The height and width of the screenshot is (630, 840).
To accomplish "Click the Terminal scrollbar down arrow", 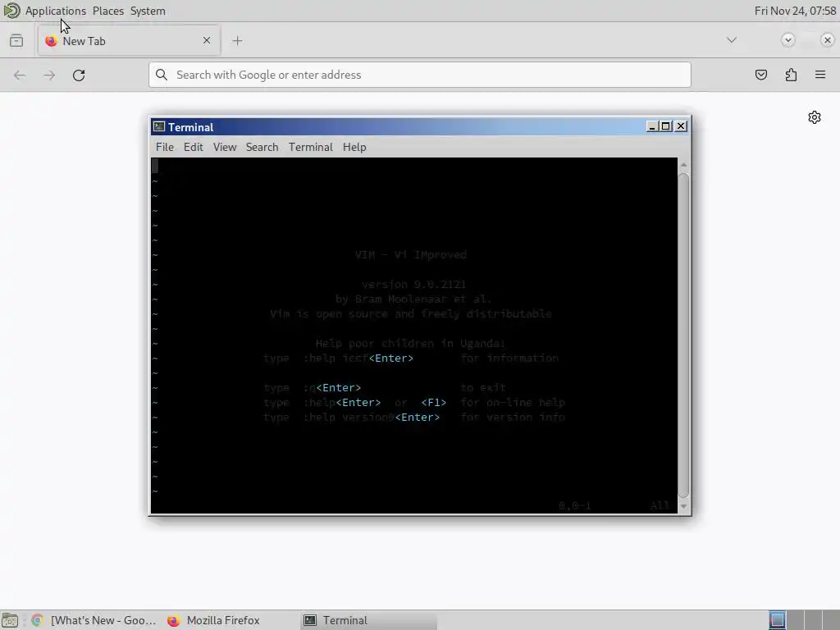I will click(683, 506).
